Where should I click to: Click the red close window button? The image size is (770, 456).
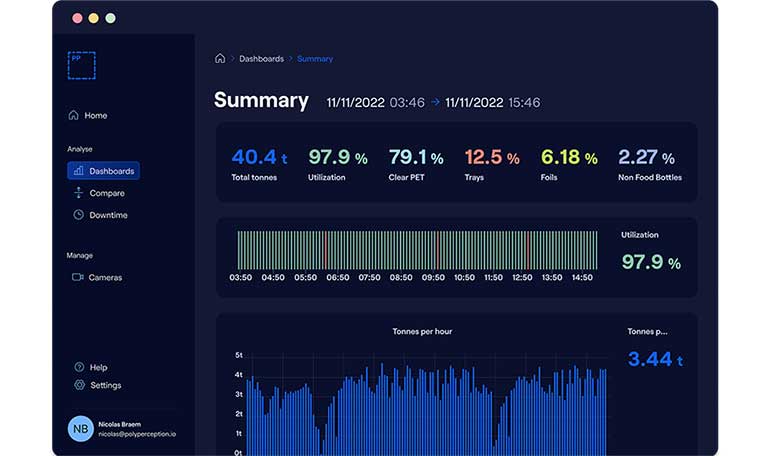[x=77, y=18]
